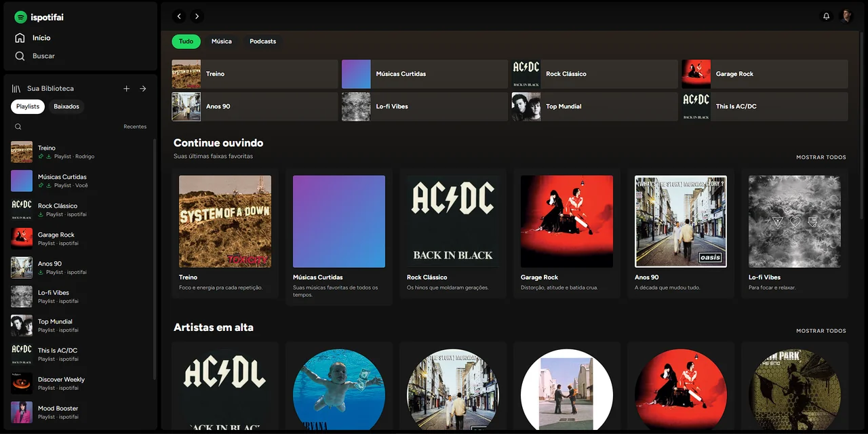
Task: Open Músicas Curtidas in library sidebar
Action: point(80,181)
